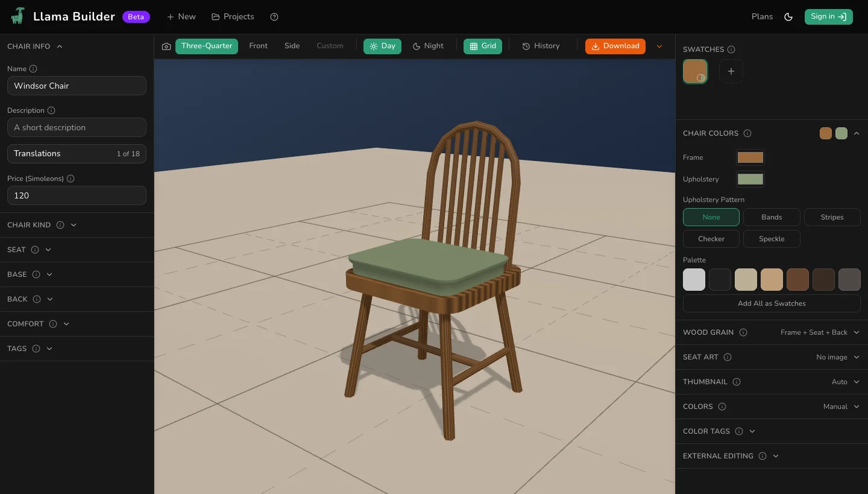Click the info icon beside Chair Colors

[747, 133]
